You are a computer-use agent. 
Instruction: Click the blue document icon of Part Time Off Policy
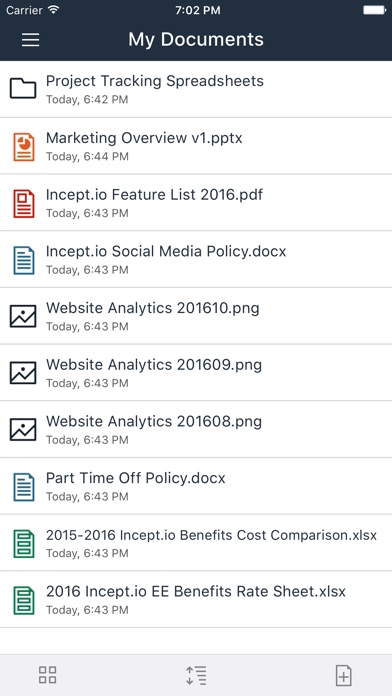coord(24,487)
